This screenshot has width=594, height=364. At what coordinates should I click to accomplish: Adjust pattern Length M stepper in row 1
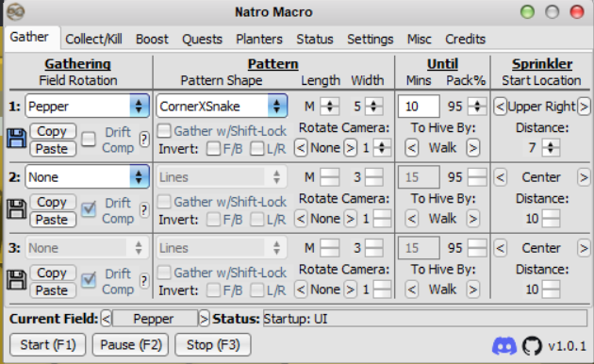[x=330, y=107]
